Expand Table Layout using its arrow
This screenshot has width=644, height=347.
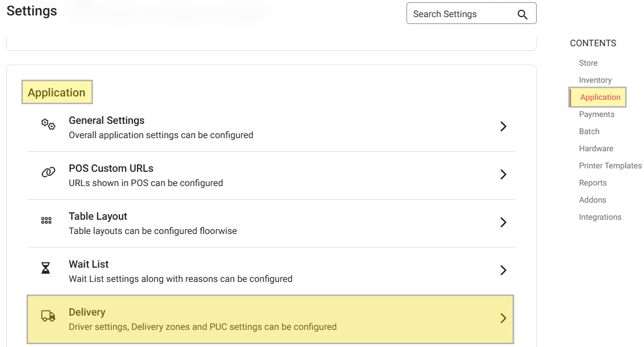coord(503,223)
